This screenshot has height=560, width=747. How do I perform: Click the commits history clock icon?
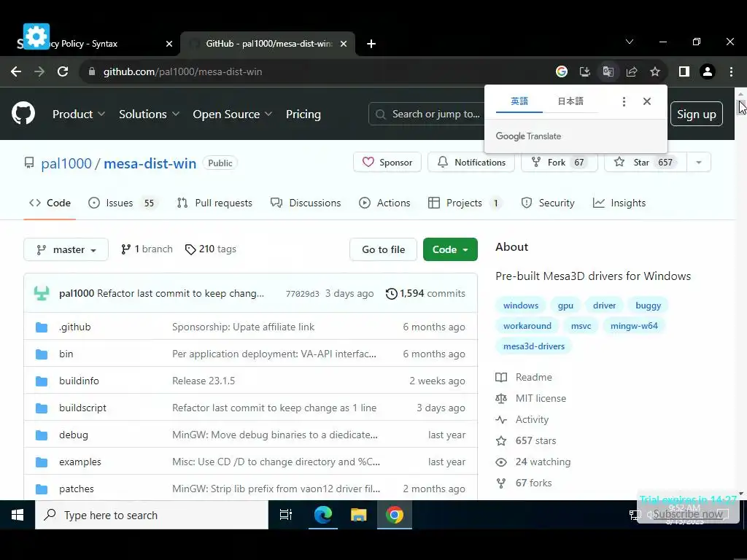[x=391, y=293]
